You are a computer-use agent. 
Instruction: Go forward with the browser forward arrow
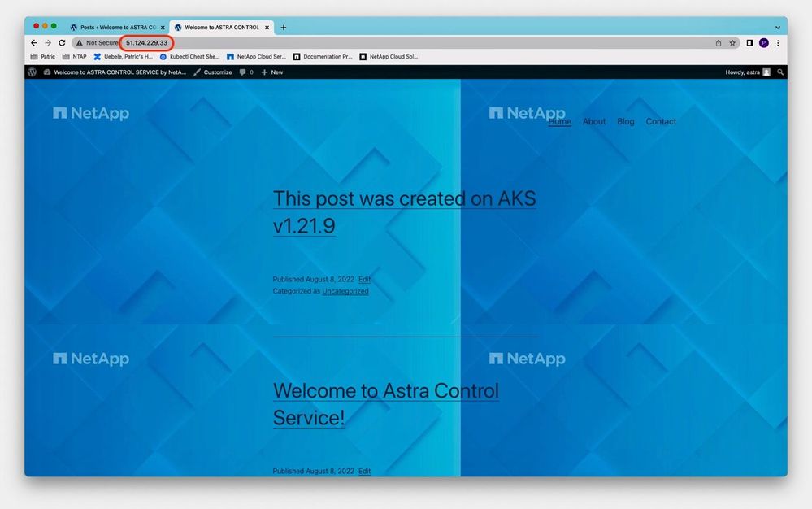point(48,43)
